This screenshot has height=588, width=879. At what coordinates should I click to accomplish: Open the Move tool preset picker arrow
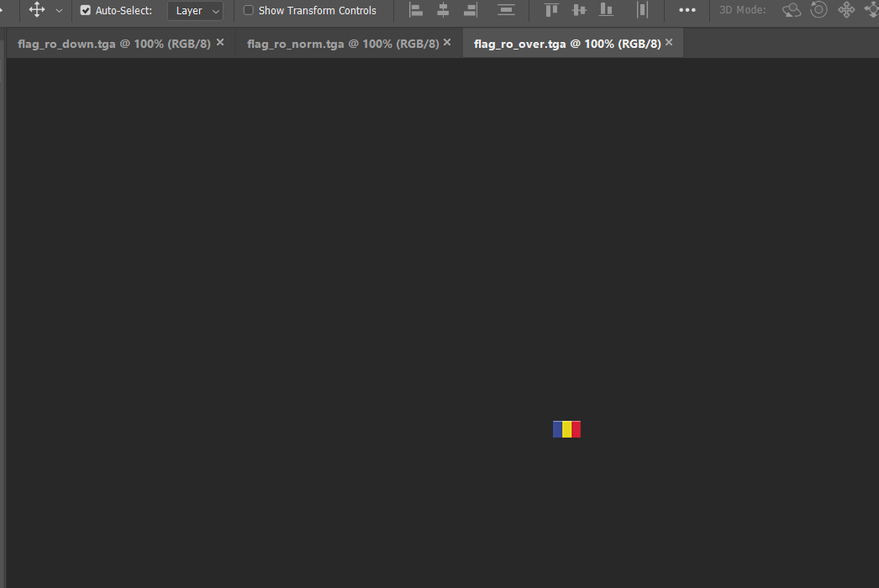click(59, 11)
